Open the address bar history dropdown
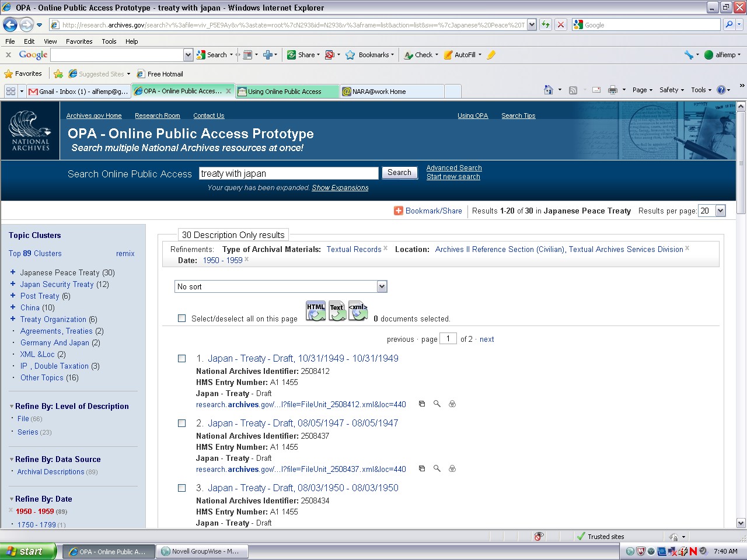Screen dimensions: 747x560 pos(532,24)
